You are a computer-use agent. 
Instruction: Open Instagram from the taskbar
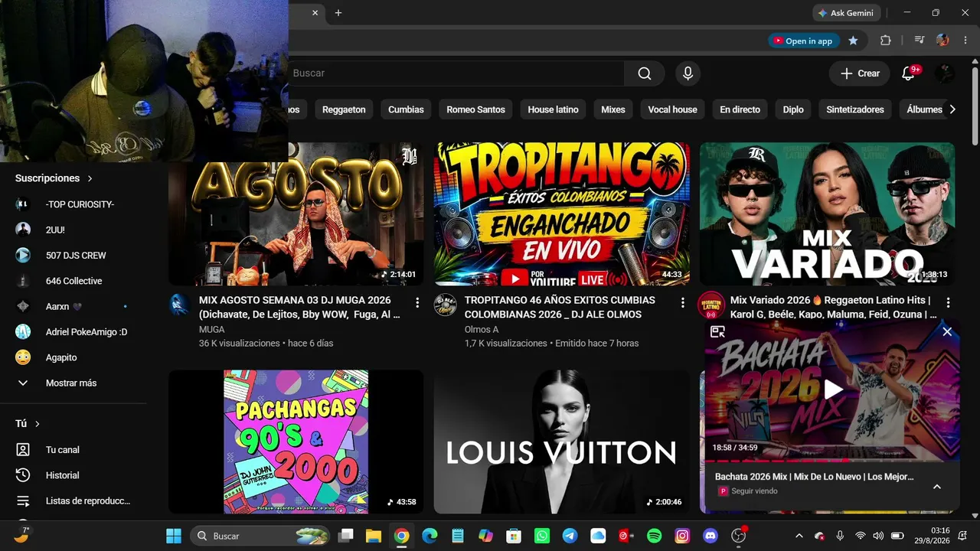682,536
